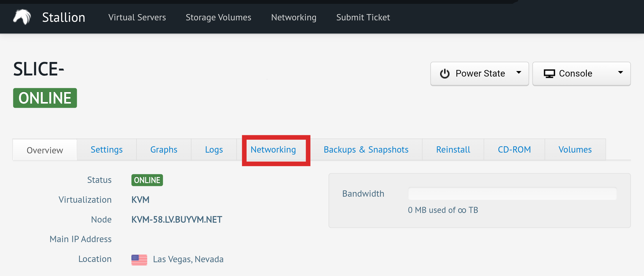Select the highlighted Networking tab
The image size is (644, 276).
point(273,150)
